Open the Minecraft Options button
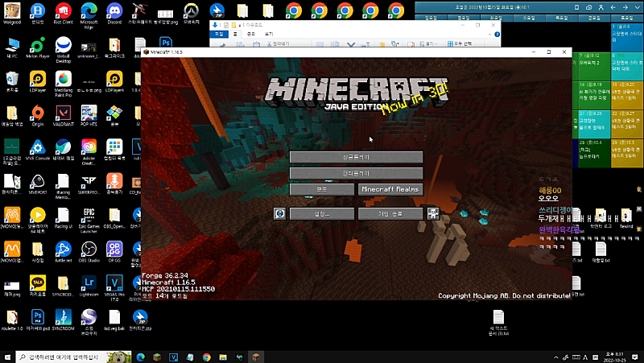The height and width of the screenshot is (363, 644). click(x=321, y=213)
